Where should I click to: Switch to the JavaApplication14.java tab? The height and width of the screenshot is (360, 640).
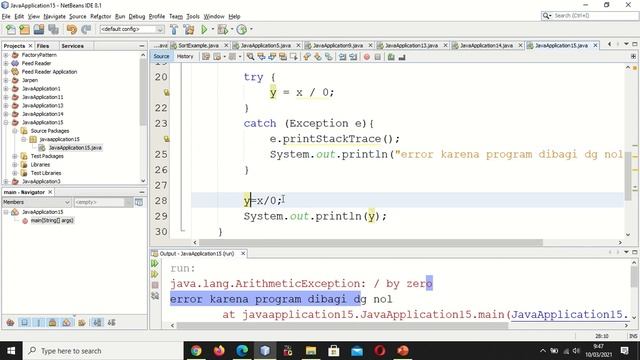pyautogui.click(x=487, y=45)
